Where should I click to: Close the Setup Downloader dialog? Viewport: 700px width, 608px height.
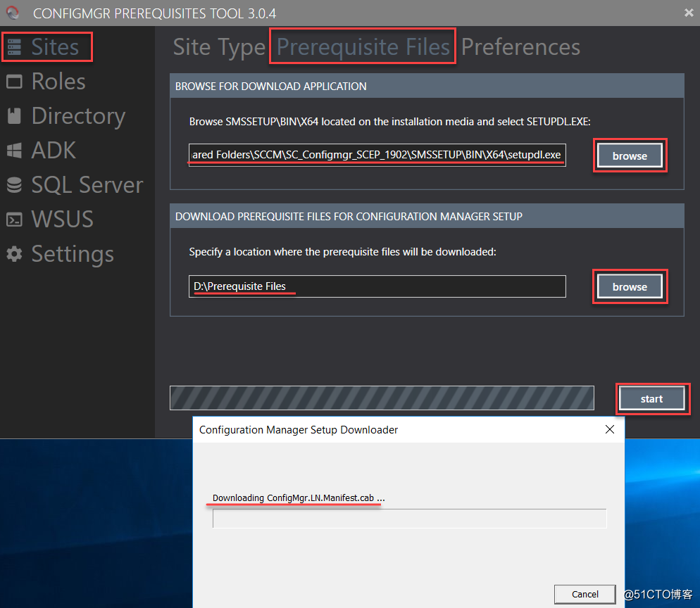coord(609,429)
